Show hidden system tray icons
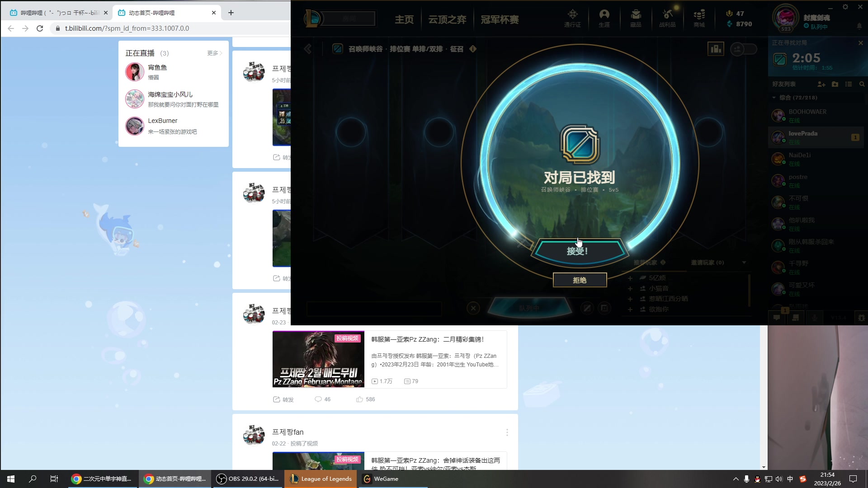 (x=736, y=479)
